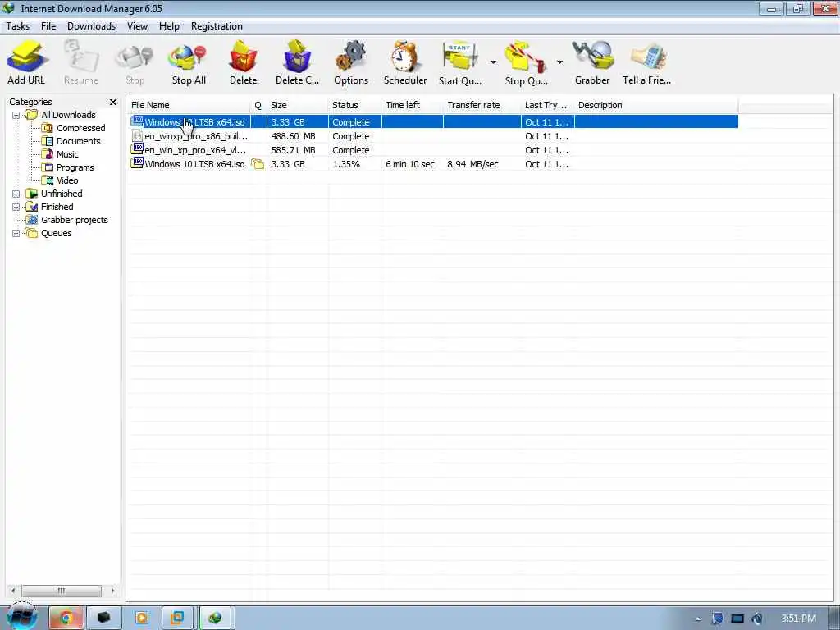Select the Music category
The height and width of the screenshot is (630, 840).
67,154
